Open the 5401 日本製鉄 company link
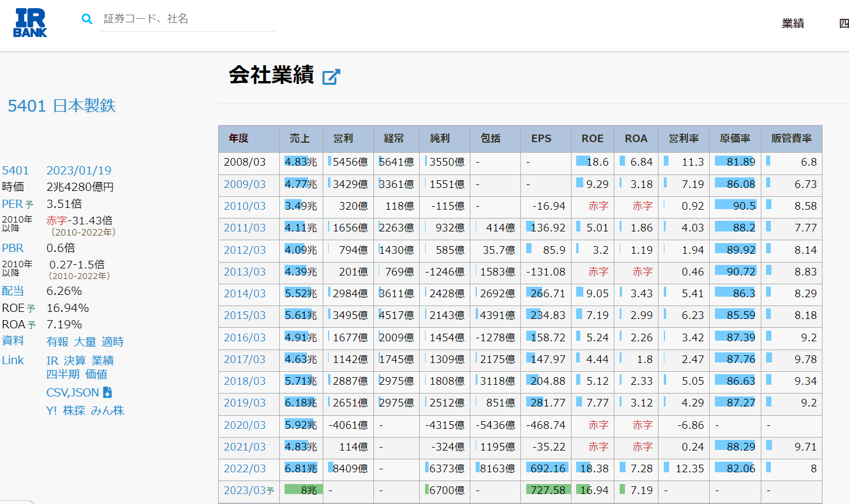Screen dimensions: 849x504 [x=62, y=106]
